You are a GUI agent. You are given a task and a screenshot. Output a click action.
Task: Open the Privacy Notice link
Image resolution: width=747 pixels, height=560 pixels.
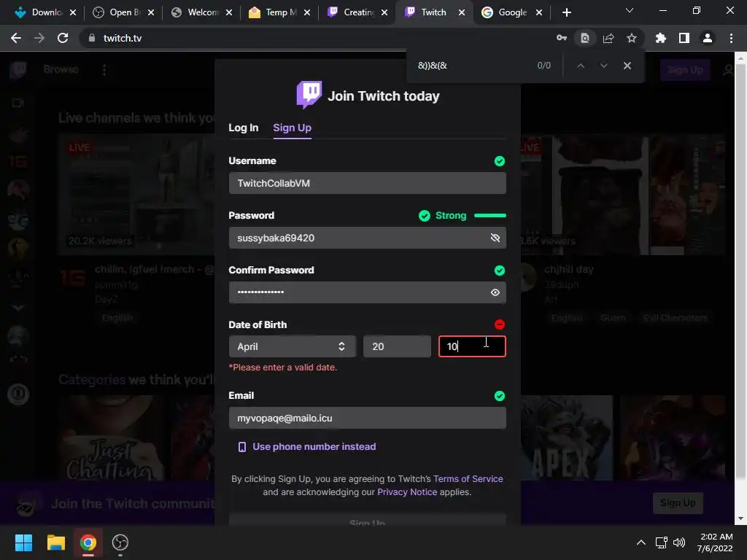(407, 492)
